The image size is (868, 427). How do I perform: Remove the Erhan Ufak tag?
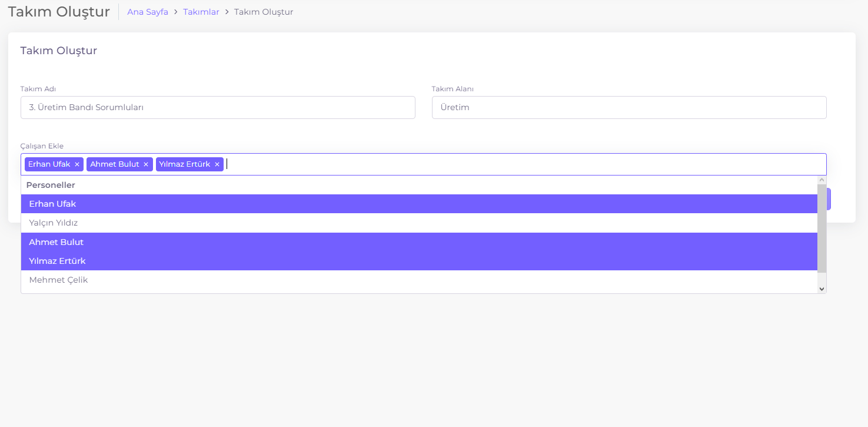77,164
